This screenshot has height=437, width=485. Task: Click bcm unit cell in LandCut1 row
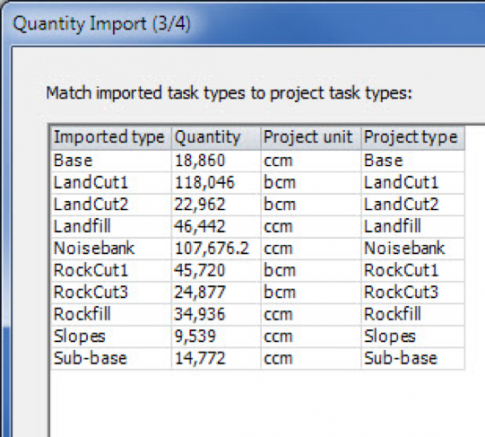(x=311, y=183)
